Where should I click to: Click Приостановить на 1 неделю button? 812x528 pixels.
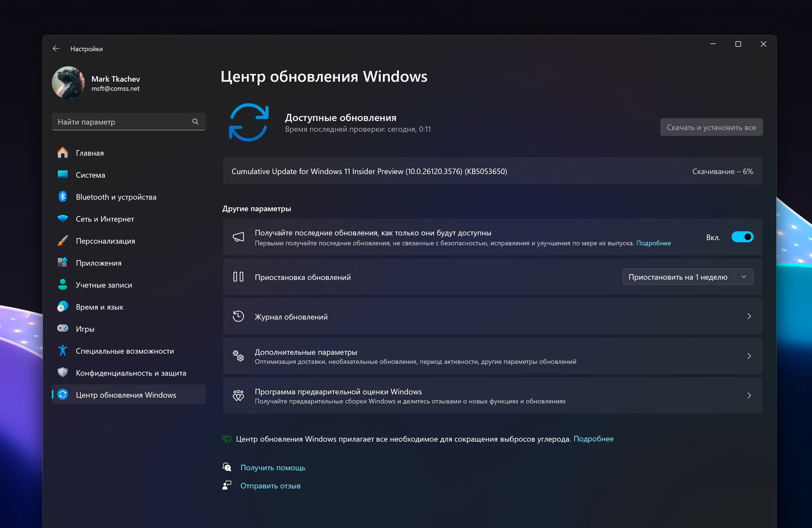pyautogui.click(x=678, y=277)
